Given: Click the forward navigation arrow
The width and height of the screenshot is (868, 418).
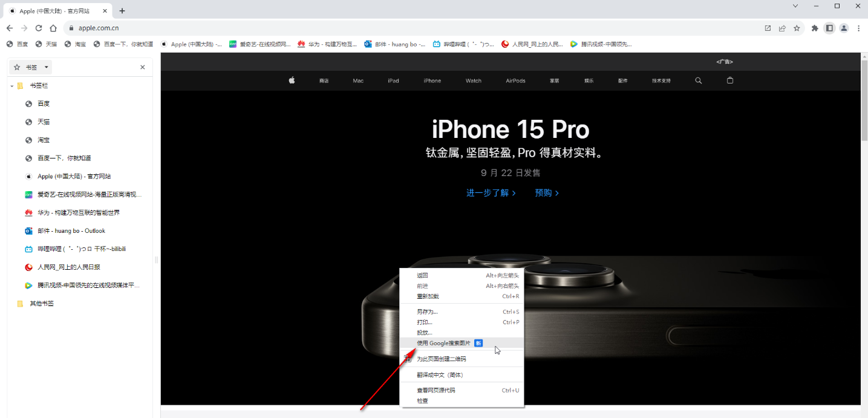Looking at the screenshot, I should [x=24, y=28].
